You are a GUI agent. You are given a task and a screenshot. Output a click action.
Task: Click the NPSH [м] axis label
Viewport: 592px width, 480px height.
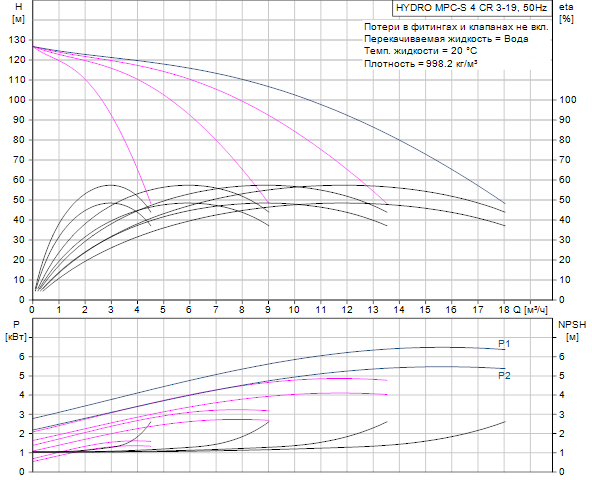(x=572, y=330)
